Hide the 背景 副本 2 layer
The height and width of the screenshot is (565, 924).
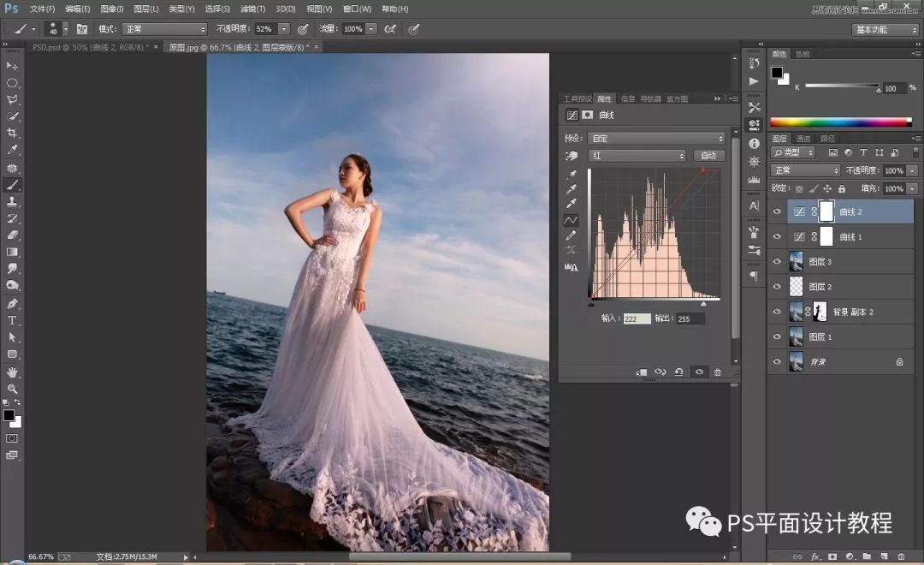[777, 312]
